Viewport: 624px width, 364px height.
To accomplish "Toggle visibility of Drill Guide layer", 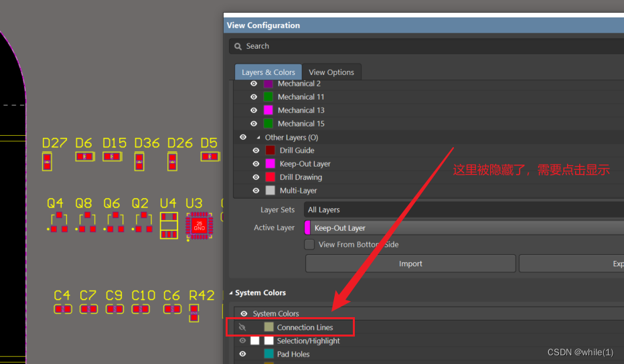I will click(x=256, y=151).
